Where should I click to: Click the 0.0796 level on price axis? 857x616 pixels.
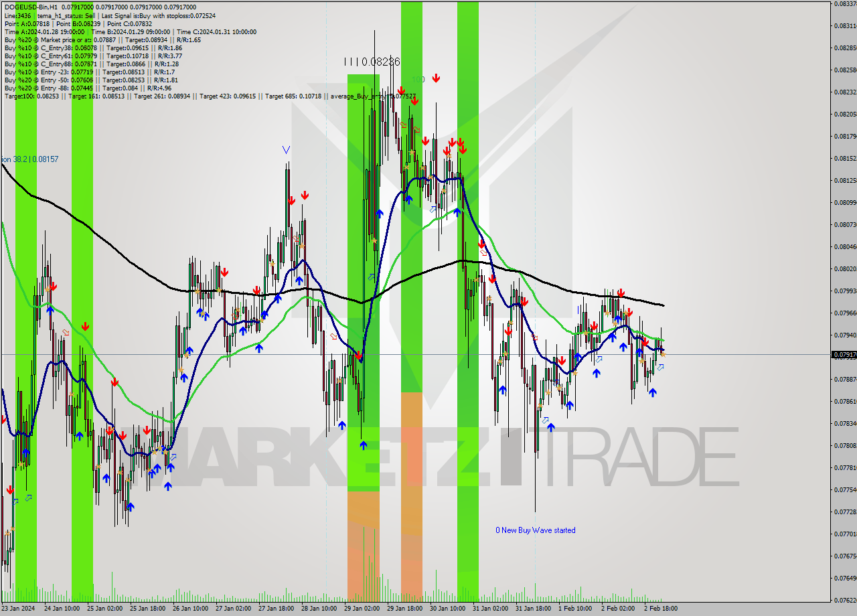[x=844, y=313]
